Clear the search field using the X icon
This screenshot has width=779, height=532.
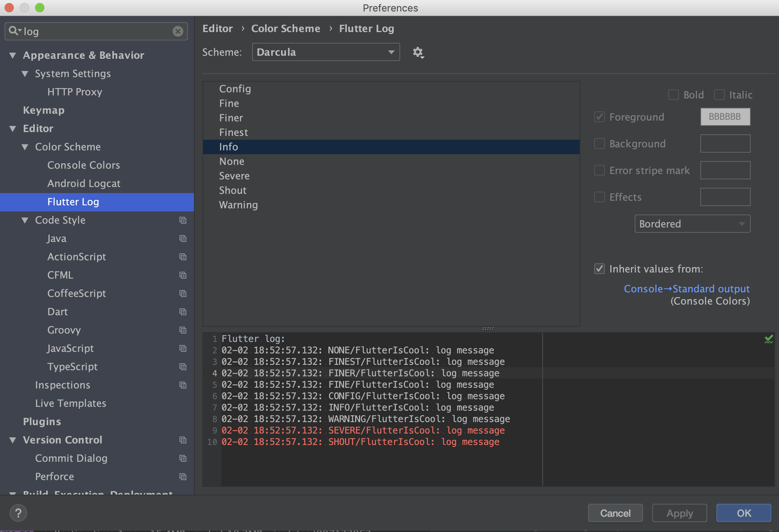(178, 31)
